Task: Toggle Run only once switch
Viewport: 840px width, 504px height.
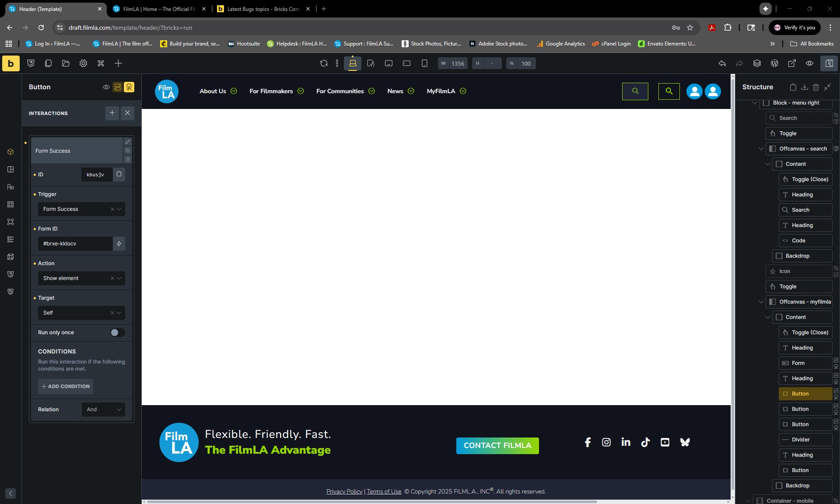Action: (x=117, y=332)
